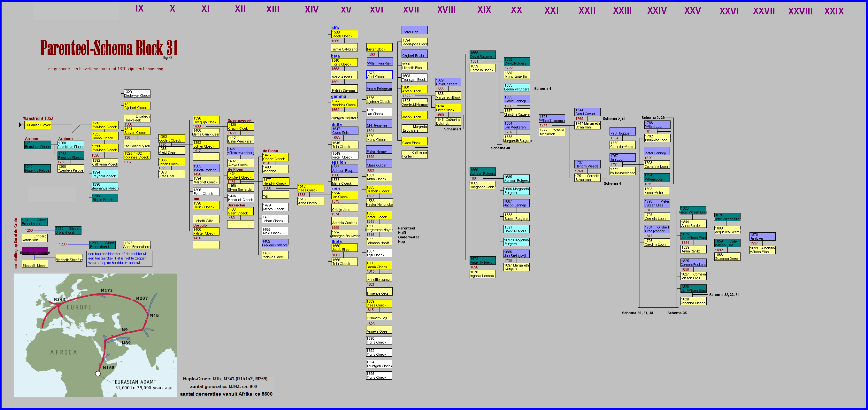
Task: Open the Schema 35 reference
Action: point(677,313)
